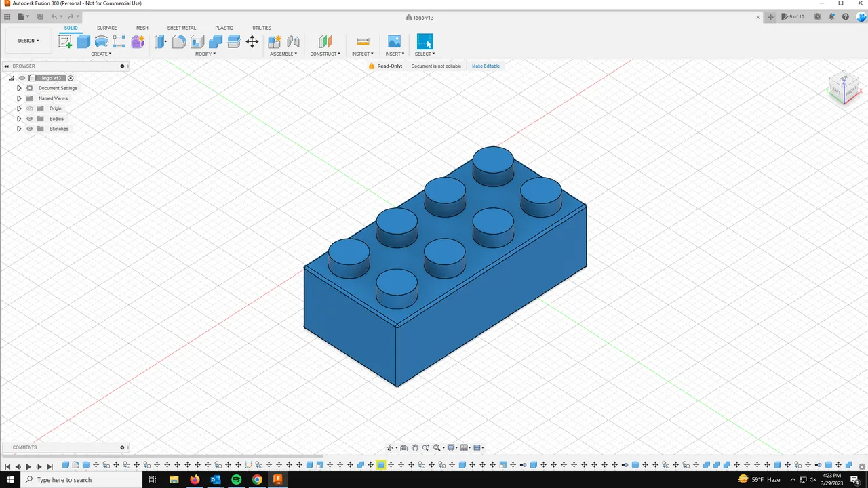This screenshot has width=868, height=488.
Task: Activate the Press Pull tool
Action: click(x=161, y=41)
